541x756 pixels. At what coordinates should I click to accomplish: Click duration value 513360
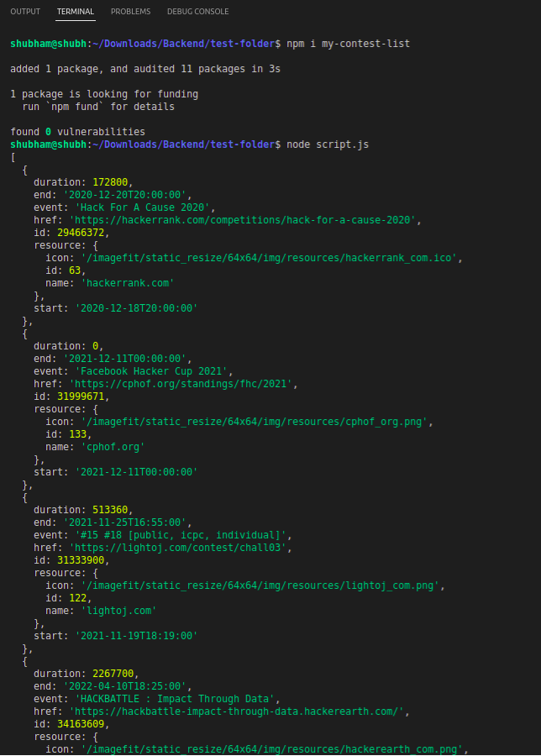[110, 510]
